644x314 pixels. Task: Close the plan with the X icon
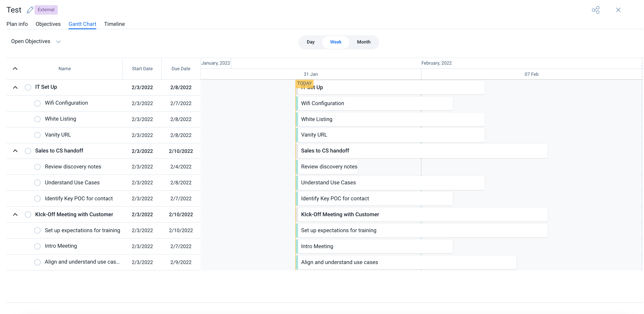618,10
